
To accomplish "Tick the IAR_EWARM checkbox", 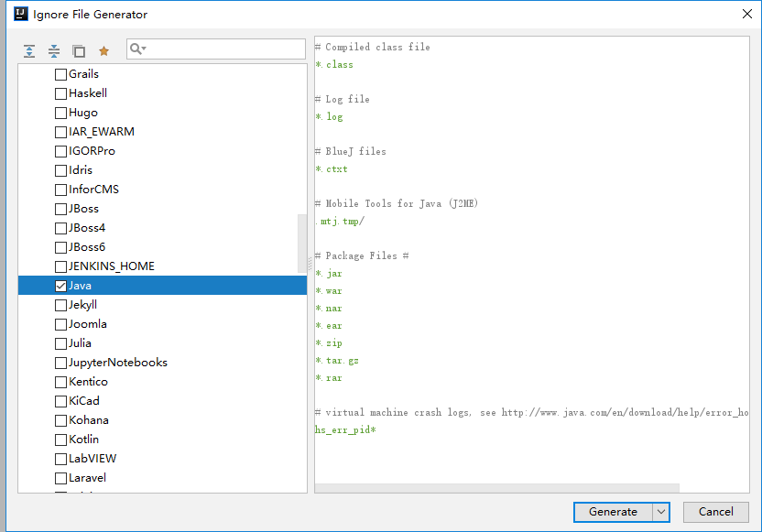I will pyautogui.click(x=60, y=132).
